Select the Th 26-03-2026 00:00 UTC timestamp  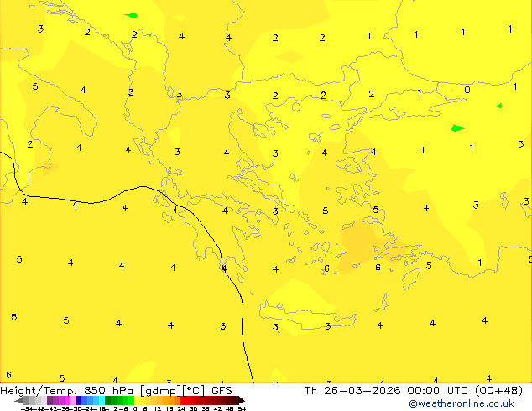click(378, 390)
